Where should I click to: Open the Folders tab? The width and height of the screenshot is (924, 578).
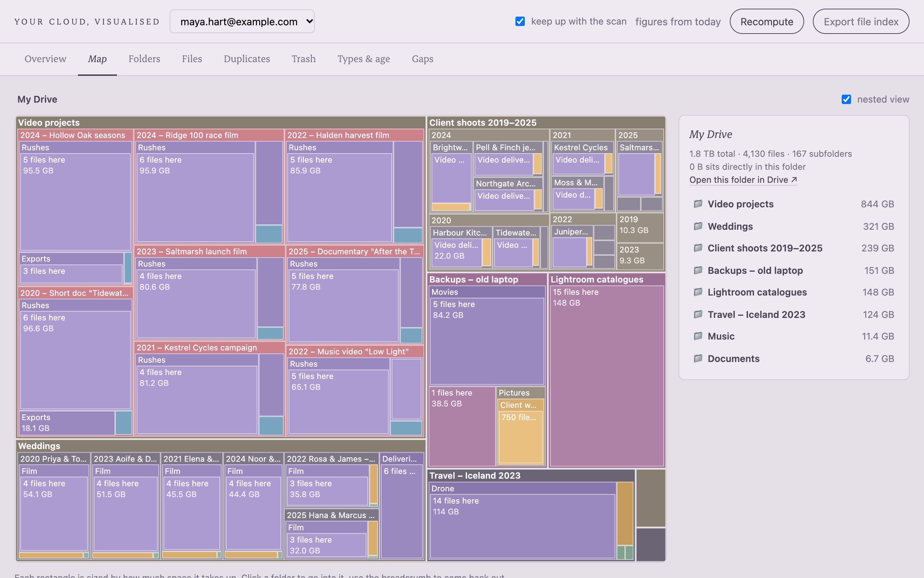[144, 59]
